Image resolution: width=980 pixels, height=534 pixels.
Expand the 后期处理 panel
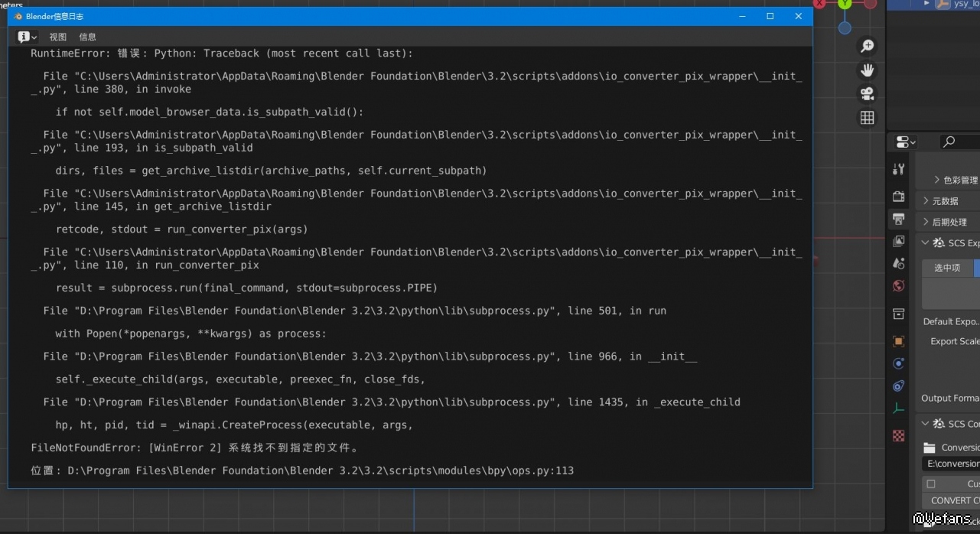coord(949,222)
